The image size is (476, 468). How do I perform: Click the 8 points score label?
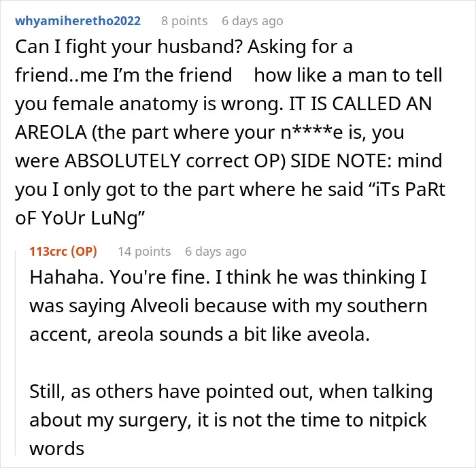pyautogui.click(x=184, y=21)
